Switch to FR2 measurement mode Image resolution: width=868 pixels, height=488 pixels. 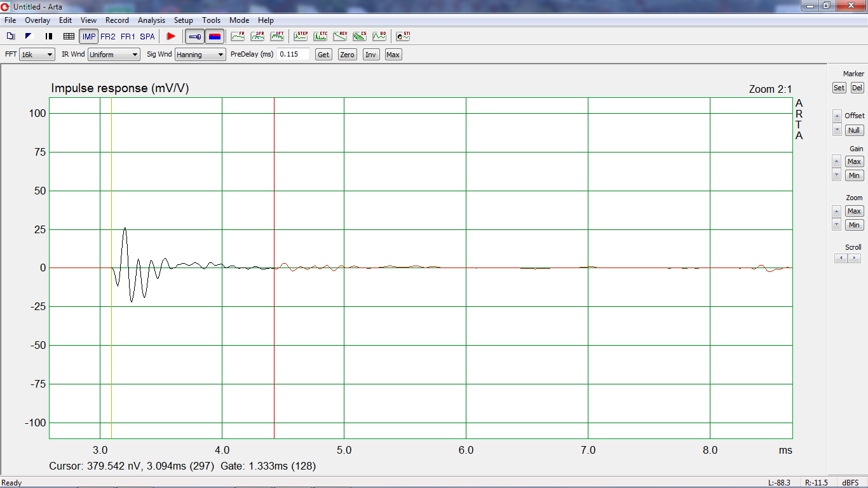[x=108, y=36]
